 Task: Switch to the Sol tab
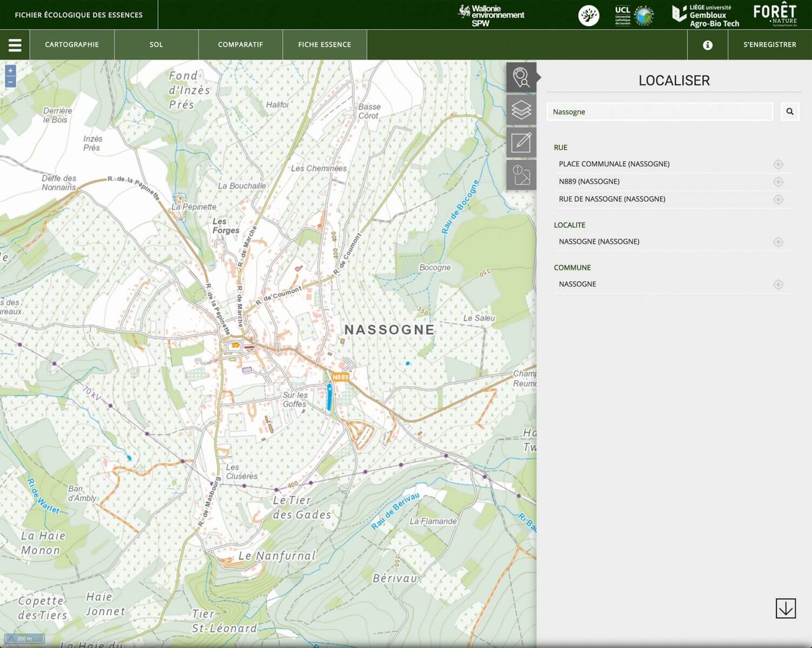tap(156, 45)
